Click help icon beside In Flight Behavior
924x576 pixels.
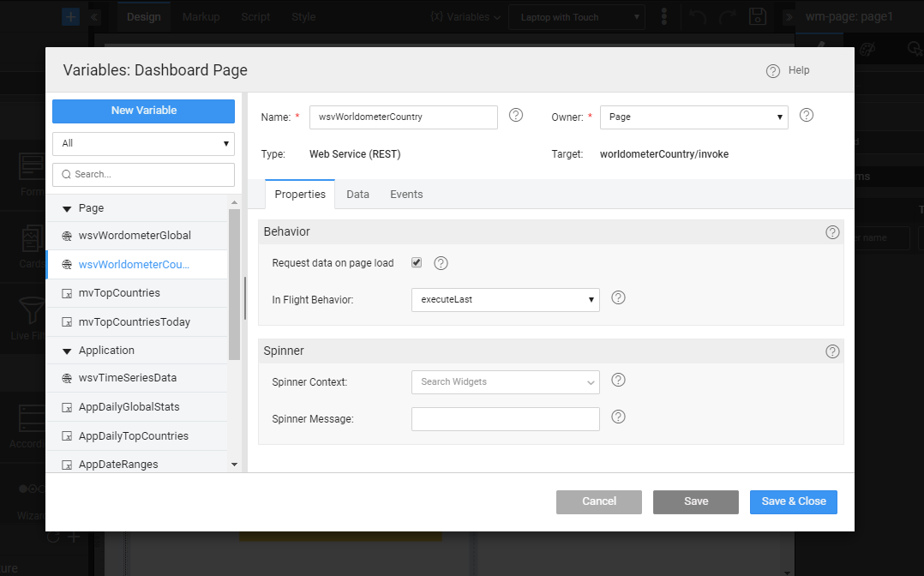618,298
